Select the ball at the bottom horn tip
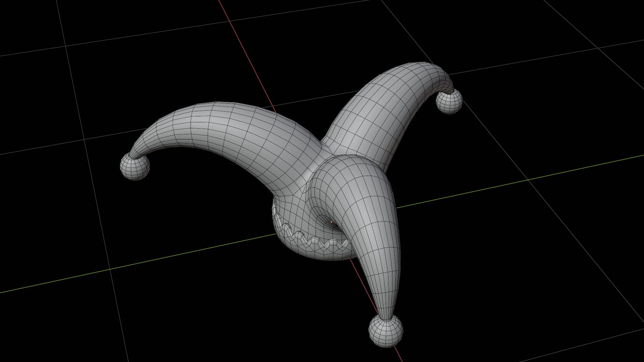Viewport: 644px width, 362px height. (x=386, y=331)
